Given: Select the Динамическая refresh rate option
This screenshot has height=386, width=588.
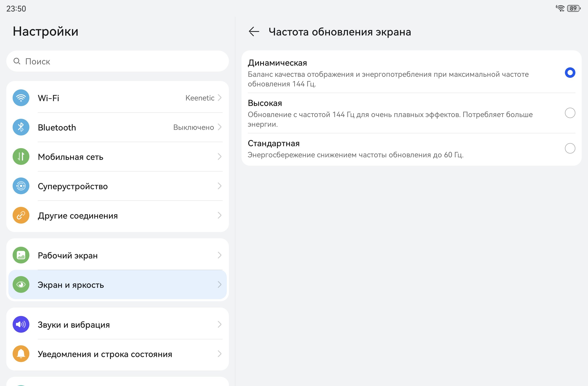Looking at the screenshot, I should point(570,73).
